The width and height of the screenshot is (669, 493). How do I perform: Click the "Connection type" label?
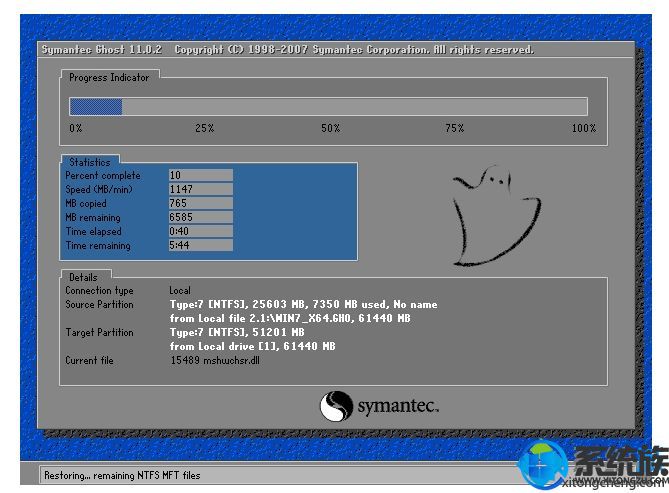click(99, 291)
